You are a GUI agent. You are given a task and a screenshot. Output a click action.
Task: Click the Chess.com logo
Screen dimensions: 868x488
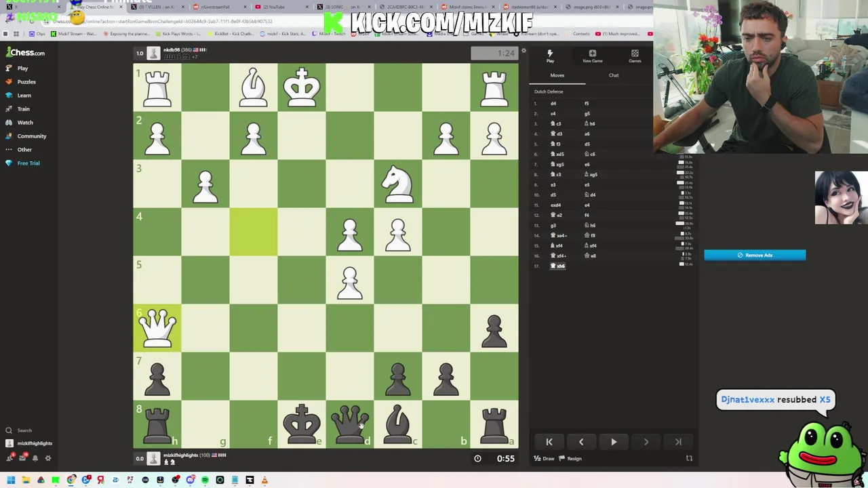[x=26, y=53]
